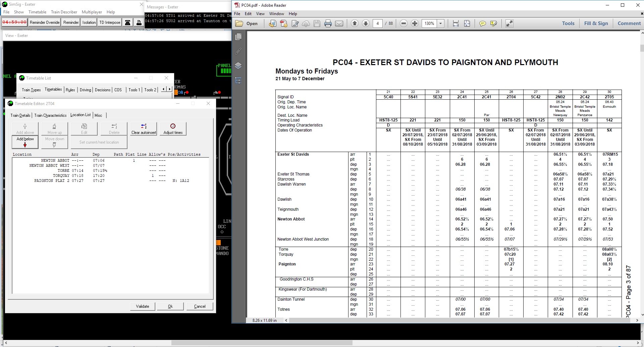Select the highlight text tool icon
644x347 pixels.
[494, 23]
